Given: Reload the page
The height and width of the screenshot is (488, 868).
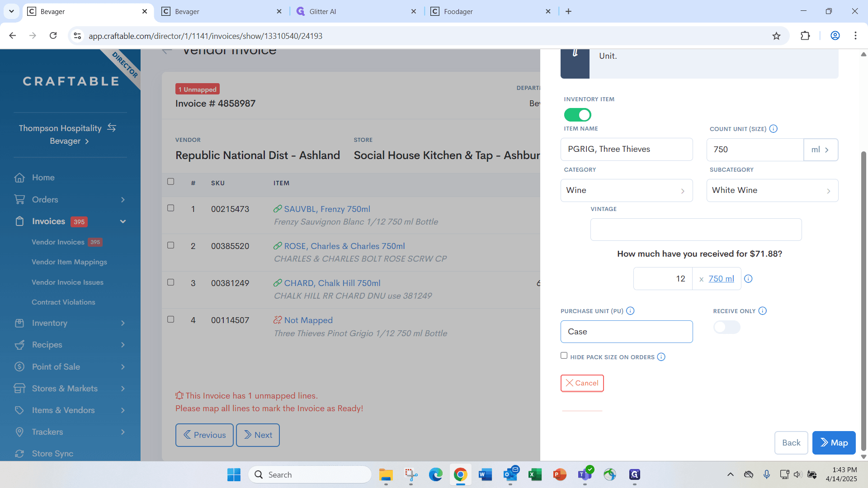Looking at the screenshot, I should (53, 36).
